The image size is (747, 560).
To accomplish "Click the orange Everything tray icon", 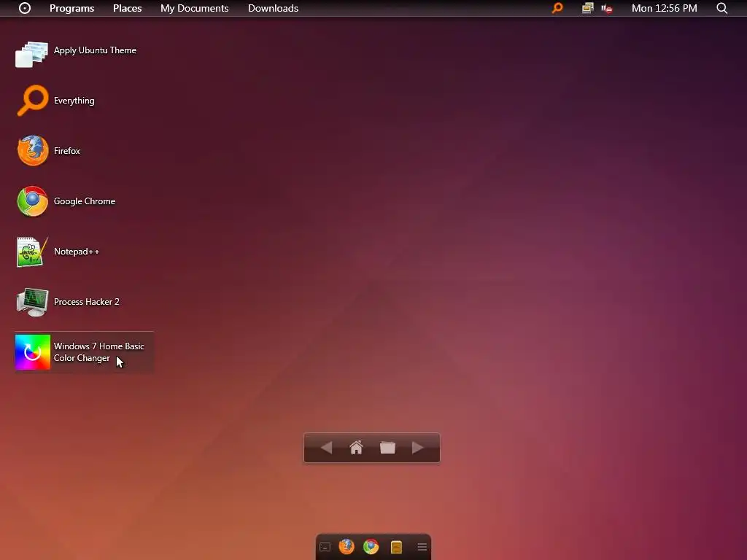I will pyautogui.click(x=557, y=8).
